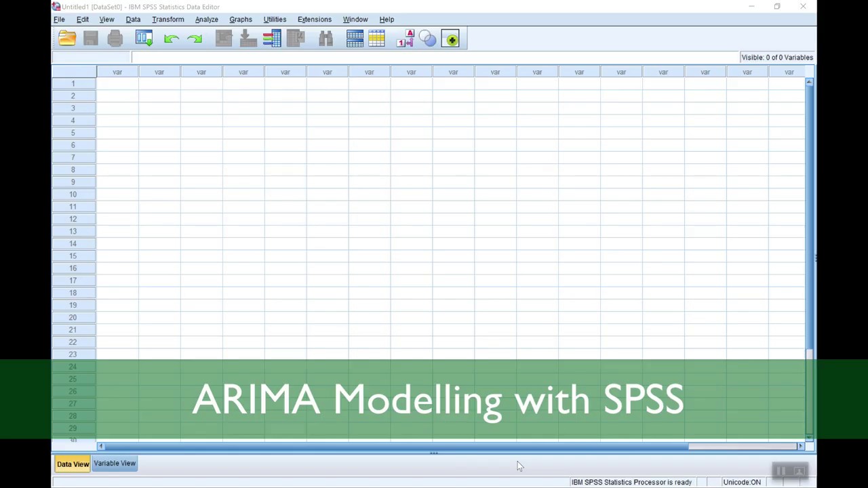
Task: Select row header 1
Action: 73,83
